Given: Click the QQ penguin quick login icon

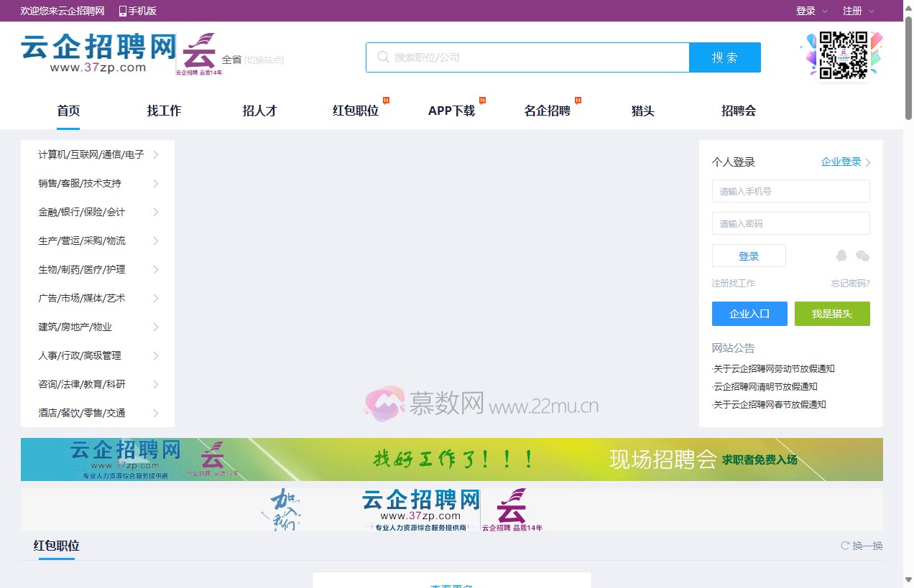Looking at the screenshot, I should point(841,255).
